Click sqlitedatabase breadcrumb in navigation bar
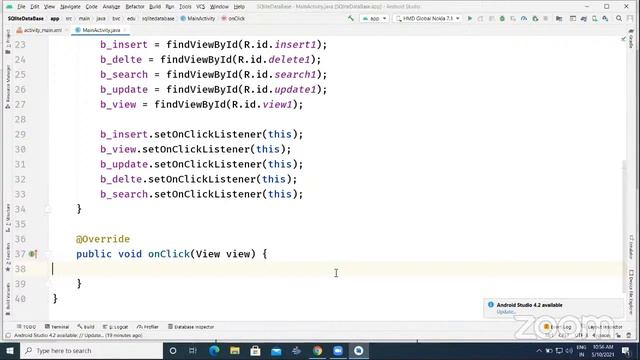The width and height of the screenshot is (640, 360). [158, 18]
